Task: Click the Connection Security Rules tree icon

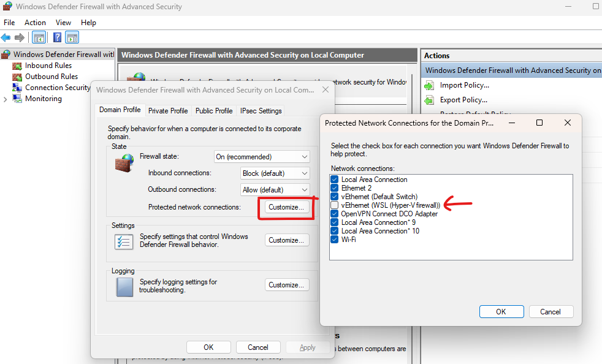Action: [17, 88]
